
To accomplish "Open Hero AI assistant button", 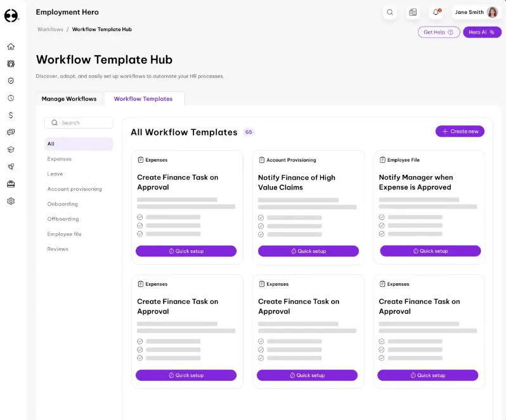I will click(482, 32).
